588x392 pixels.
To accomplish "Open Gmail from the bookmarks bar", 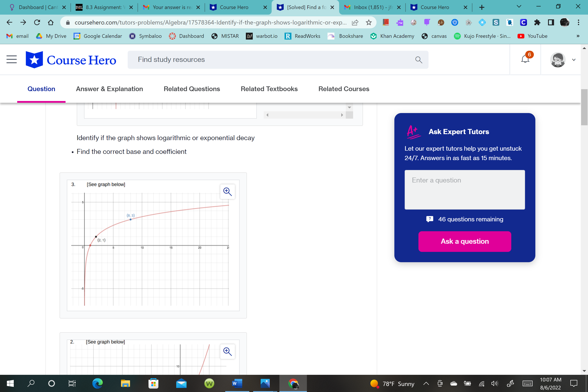I will [x=17, y=36].
